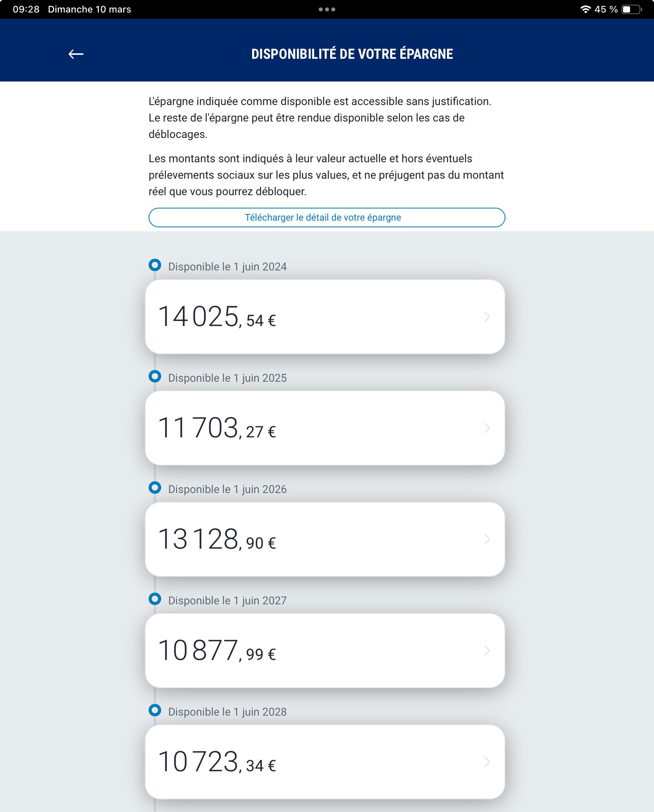Tap the back arrow in header
Image resolution: width=654 pixels, height=812 pixels.
tap(76, 54)
